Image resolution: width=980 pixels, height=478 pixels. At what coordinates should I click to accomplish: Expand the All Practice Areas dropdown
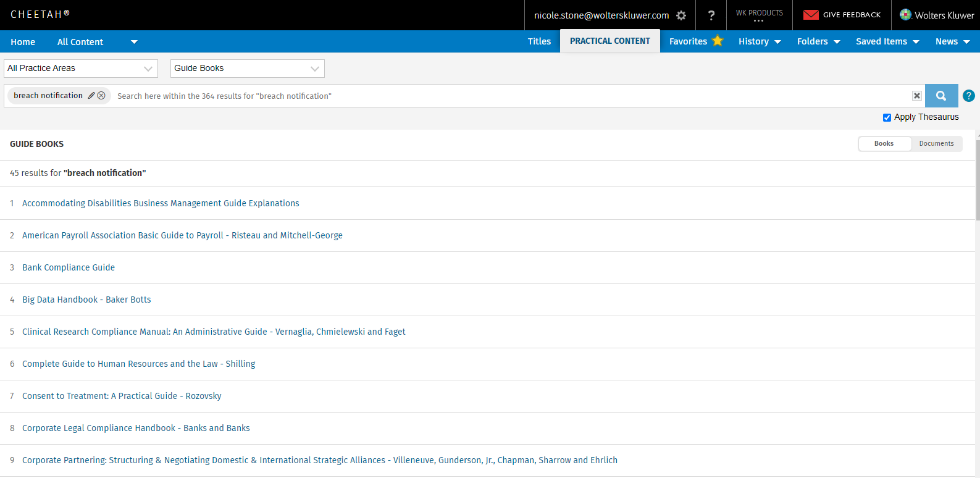(x=81, y=69)
